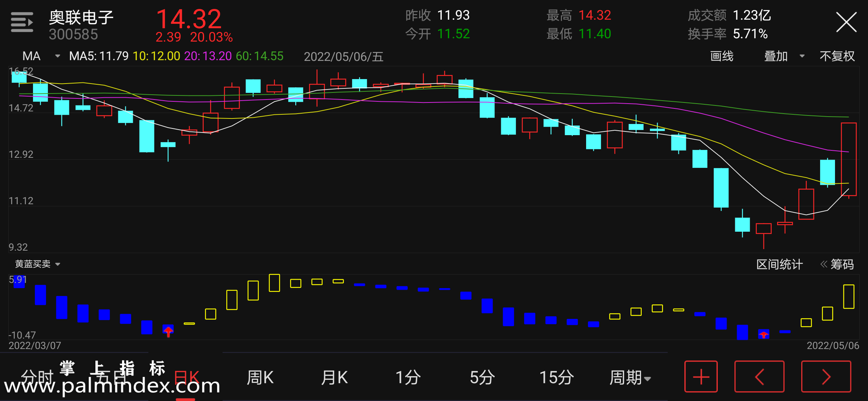Open the 周期 period dropdown
868x401 pixels.
pos(630,378)
